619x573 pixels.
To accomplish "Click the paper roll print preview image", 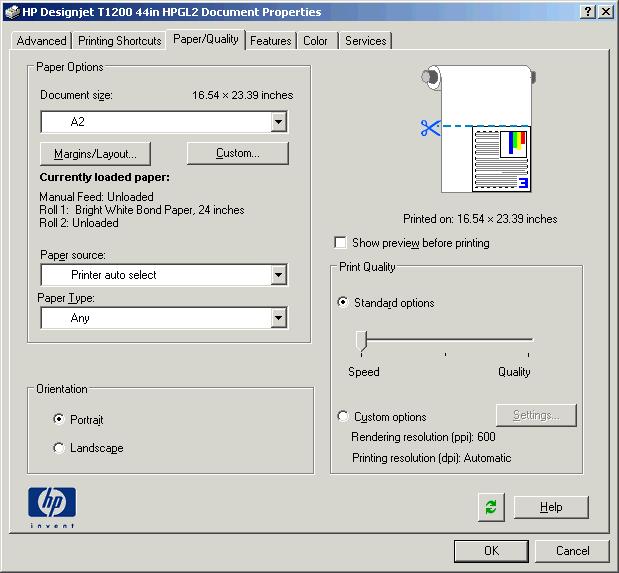I will tap(478, 129).
